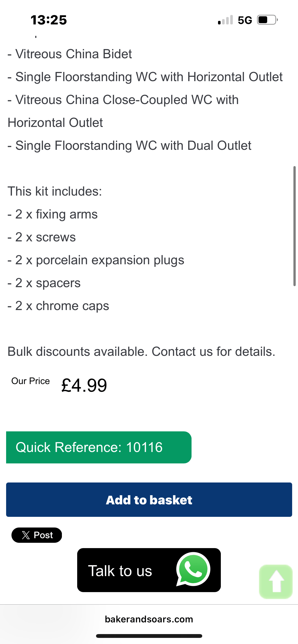Click the Bulk discounts available text
The image size is (298, 644).
click(141, 352)
